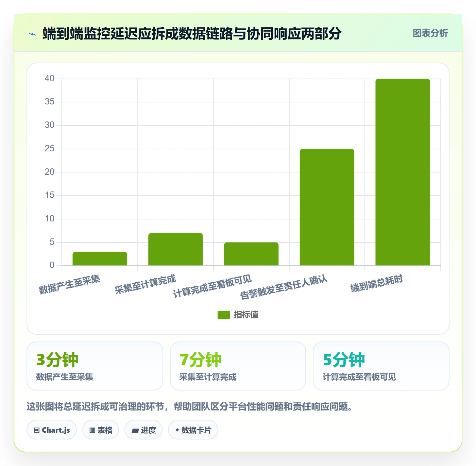Click the chart title 端到端监控延迟应拆成数据链路与协同响应两部分
The image size is (476, 466).
[192, 34]
